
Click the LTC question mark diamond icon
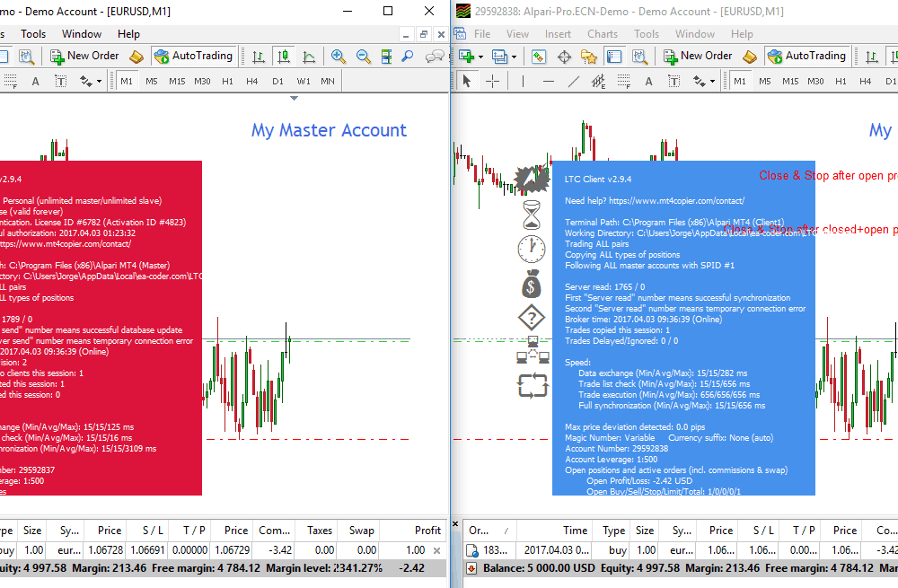532,317
